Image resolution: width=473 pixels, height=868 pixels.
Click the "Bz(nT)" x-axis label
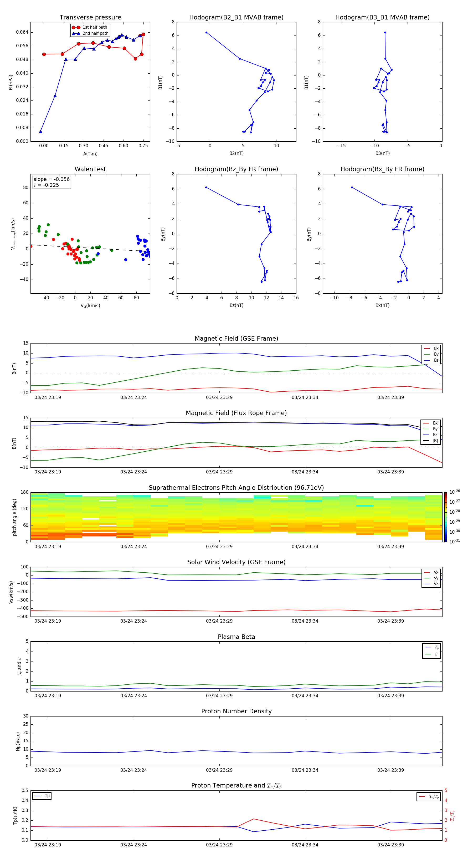tap(236, 305)
